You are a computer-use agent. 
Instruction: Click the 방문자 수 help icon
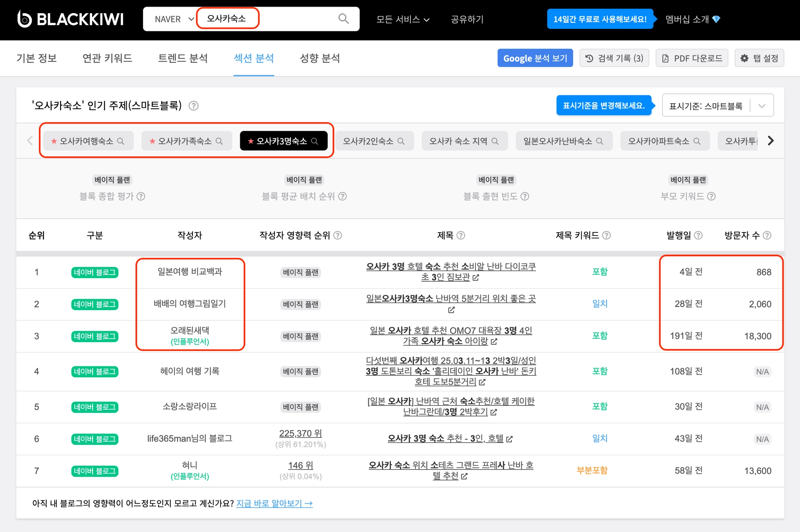coord(767,236)
